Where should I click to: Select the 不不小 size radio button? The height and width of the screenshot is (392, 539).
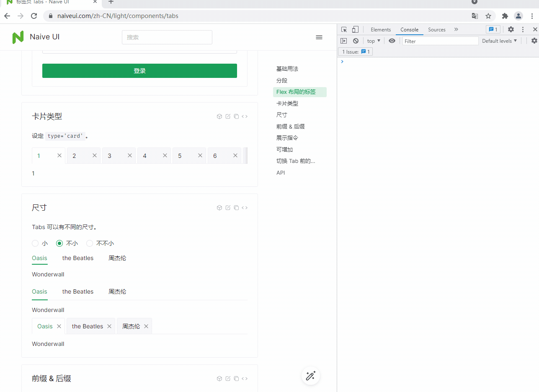[x=90, y=243]
